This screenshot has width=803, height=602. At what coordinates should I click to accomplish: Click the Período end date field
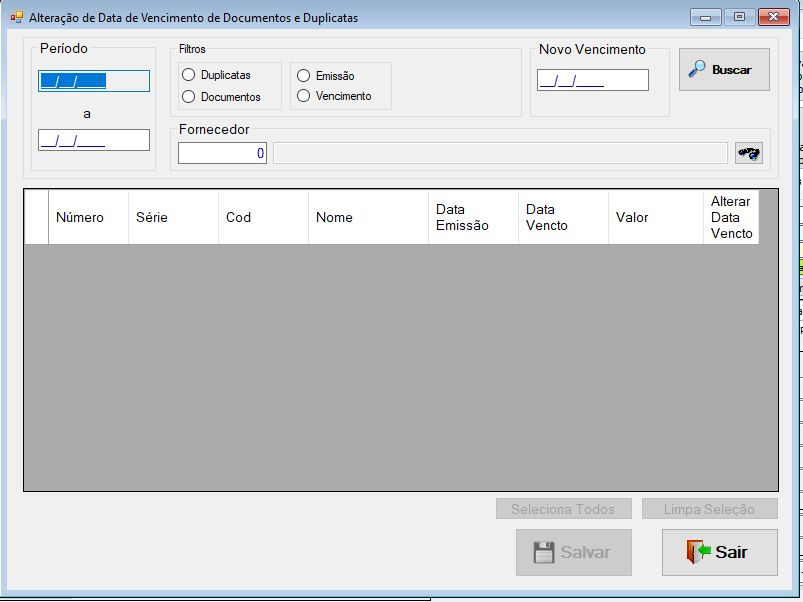pyautogui.click(x=94, y=140)
